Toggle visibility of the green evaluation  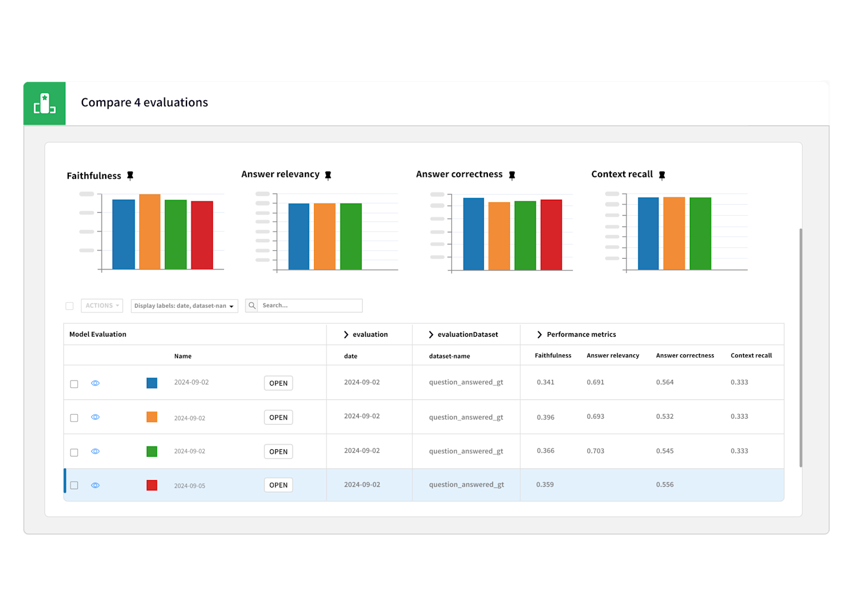coord(96,451)
